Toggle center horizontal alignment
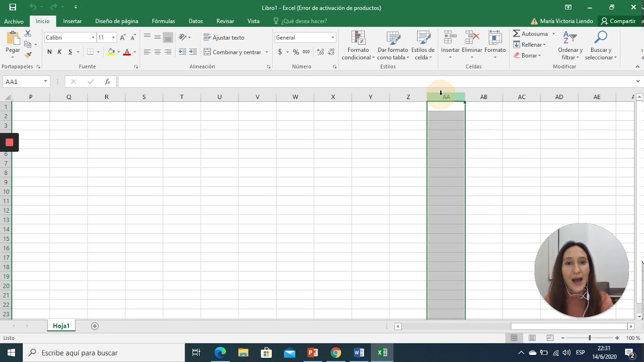The width and height of the screenshot is (644, 362). coord(157,52)
